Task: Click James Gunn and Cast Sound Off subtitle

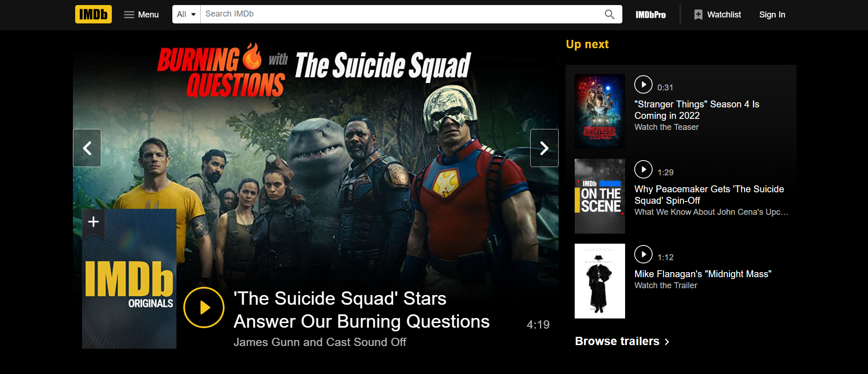Action: pyautogui.click(x=320, y=342)
